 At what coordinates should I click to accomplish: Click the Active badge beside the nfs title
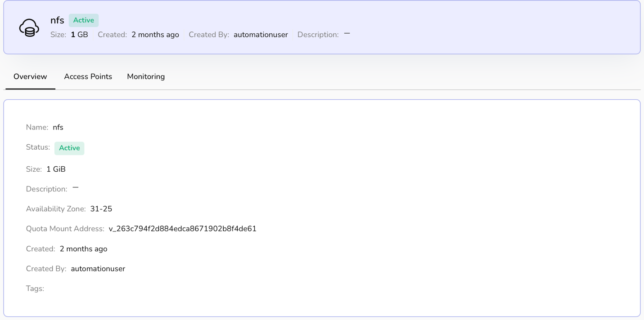coord(84,20)
